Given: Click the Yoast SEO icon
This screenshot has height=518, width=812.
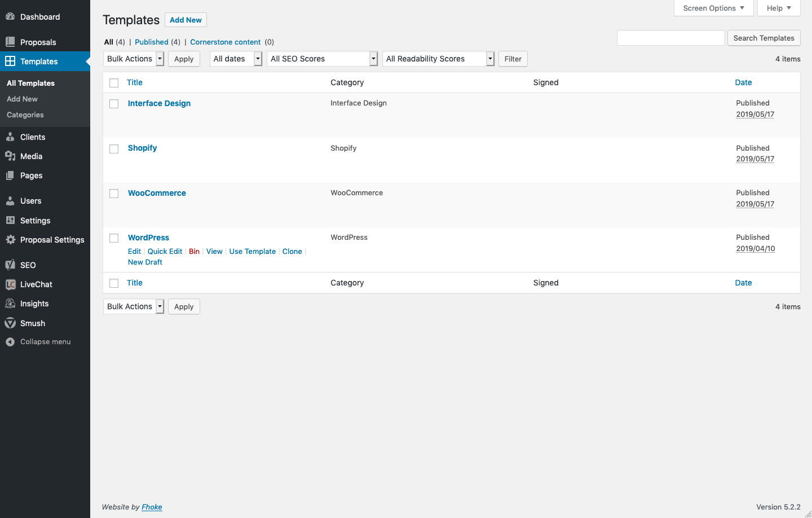Looking at the screenshot, I should tap(10, 265).
